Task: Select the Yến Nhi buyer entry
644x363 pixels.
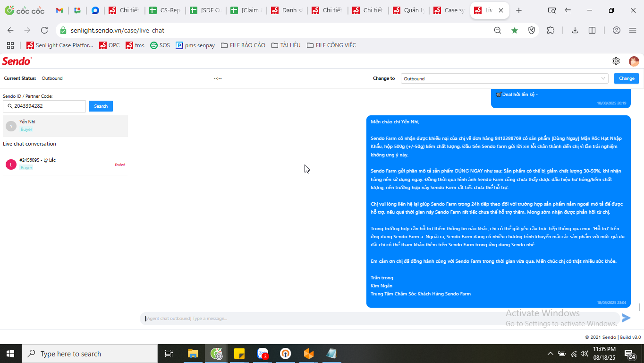Action: (x=65, y=126)
